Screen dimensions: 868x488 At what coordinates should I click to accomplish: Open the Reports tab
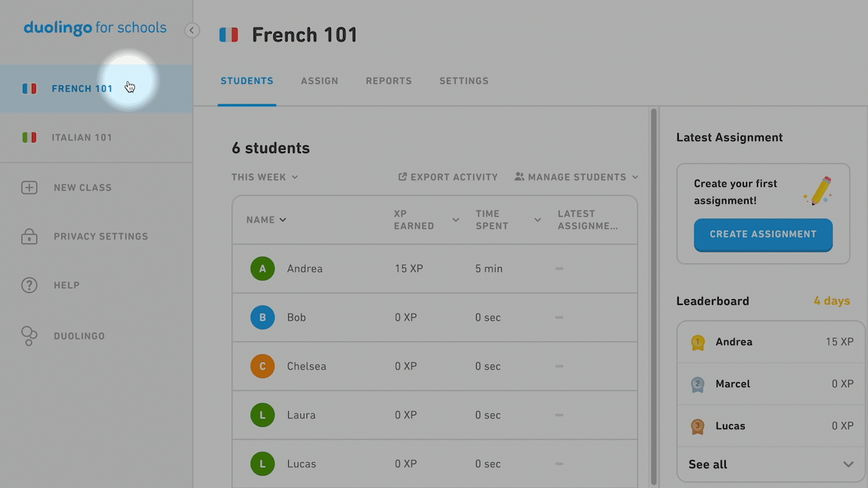click(x=389, y=81)
